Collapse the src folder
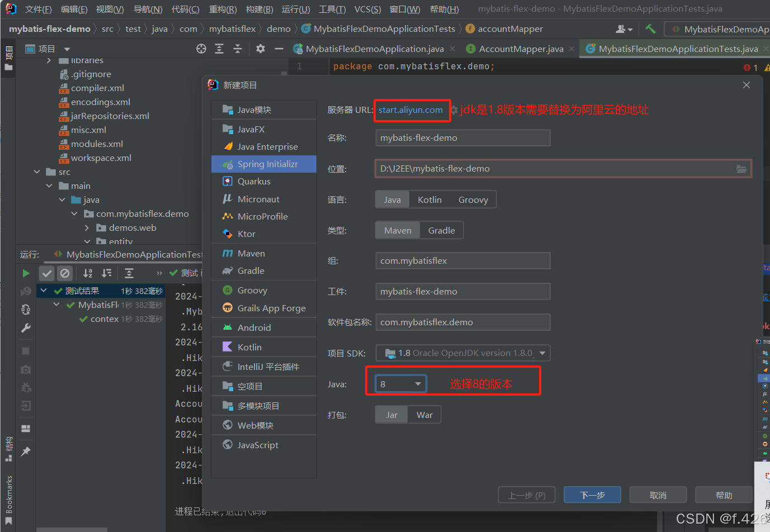 [37, 172]
